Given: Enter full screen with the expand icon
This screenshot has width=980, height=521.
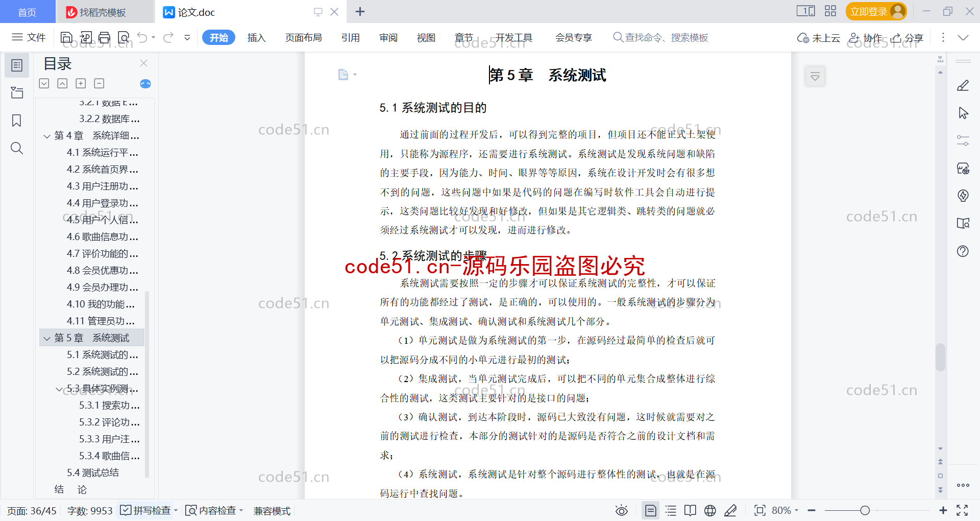Looking at the screenshot, I should click(x=962, y=510).
